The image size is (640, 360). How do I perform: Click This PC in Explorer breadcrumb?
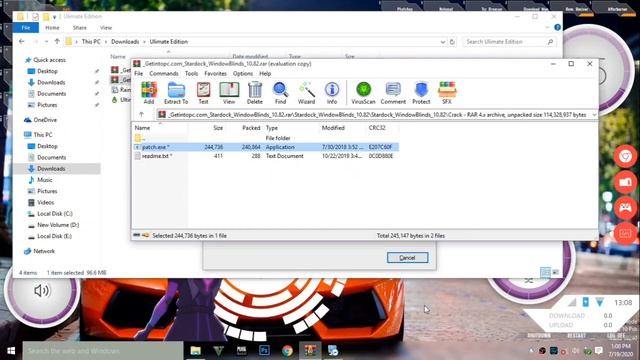click(91, 42)
